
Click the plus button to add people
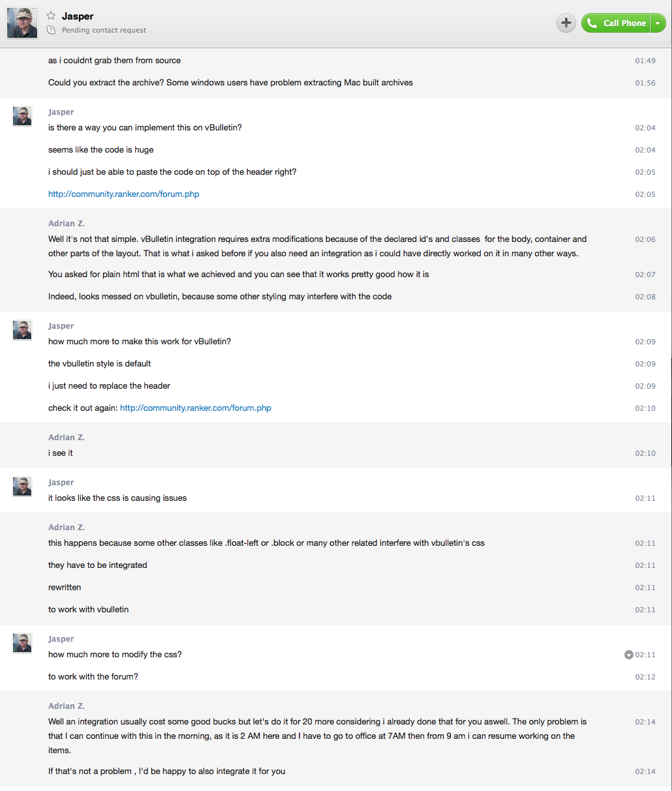(x=566, y=23)
